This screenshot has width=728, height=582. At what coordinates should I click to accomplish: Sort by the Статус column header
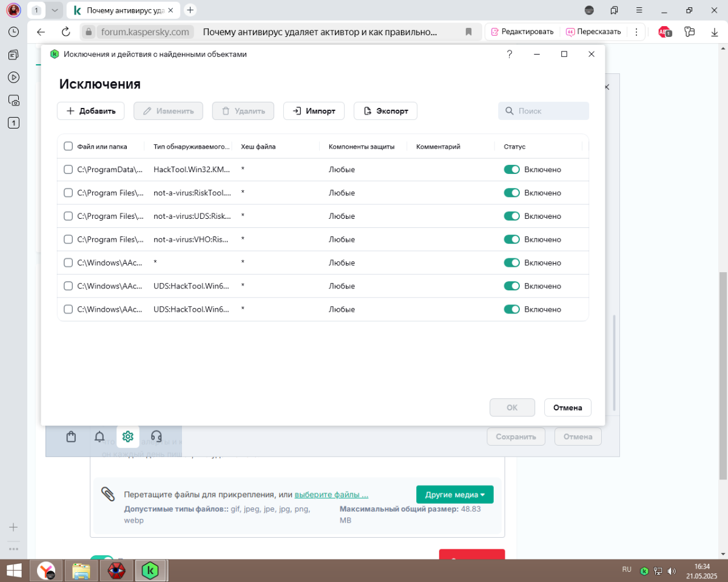pos(514,147)
